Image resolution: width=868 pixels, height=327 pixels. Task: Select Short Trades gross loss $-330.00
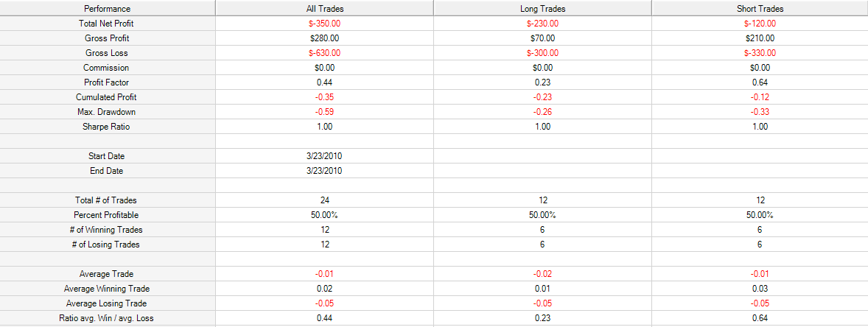pos(760,53)
